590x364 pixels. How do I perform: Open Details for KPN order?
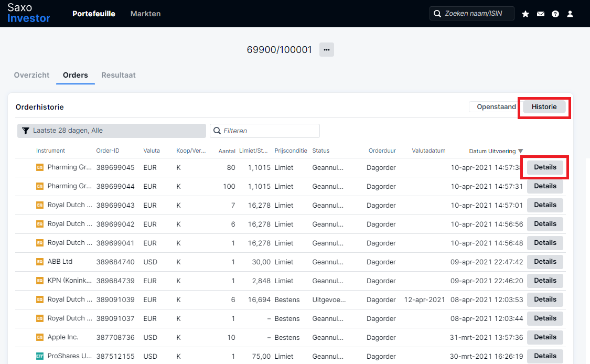(545, 281)
